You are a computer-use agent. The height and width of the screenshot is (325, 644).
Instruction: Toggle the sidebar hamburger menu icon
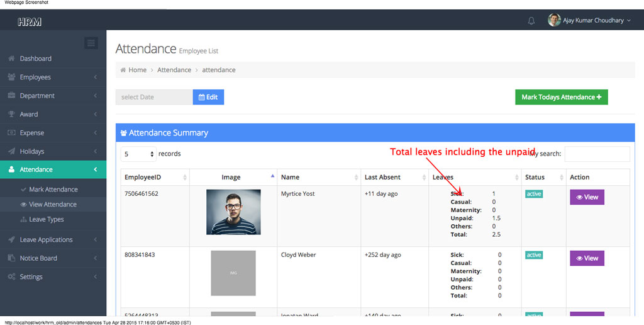(x=91, y=43)
